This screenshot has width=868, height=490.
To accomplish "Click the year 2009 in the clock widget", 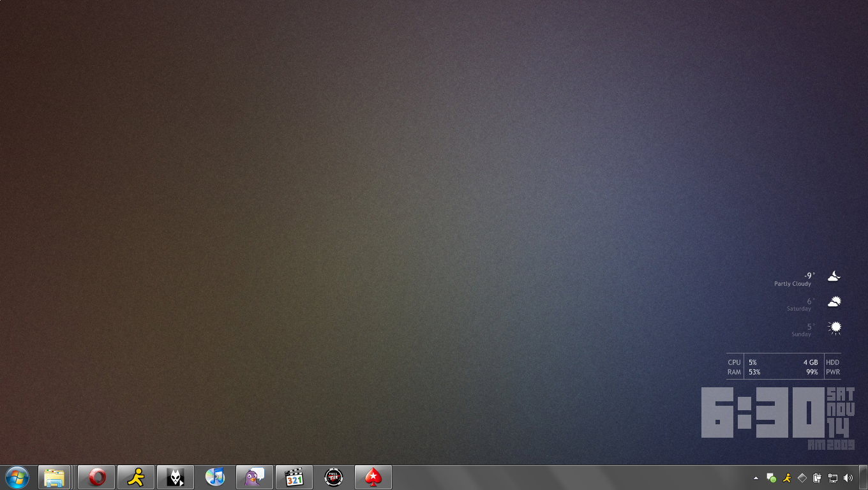I will point(842,445).
